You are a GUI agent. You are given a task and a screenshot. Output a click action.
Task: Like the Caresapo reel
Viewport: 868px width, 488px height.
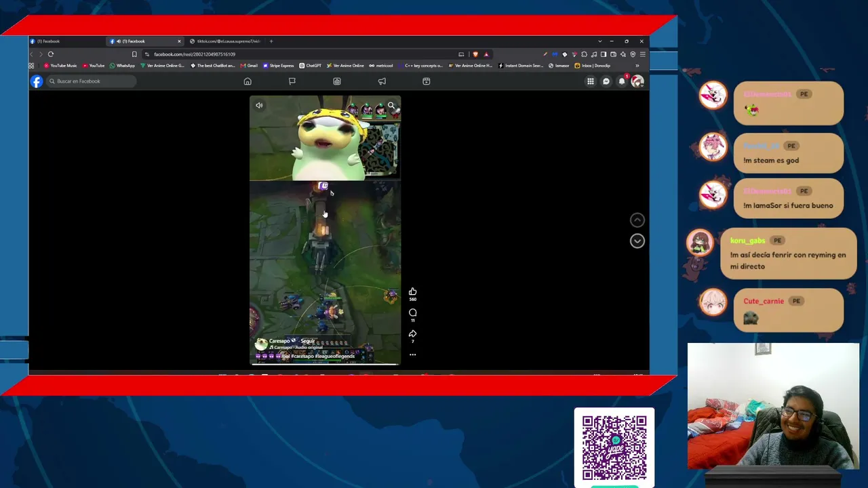(412, 291)
